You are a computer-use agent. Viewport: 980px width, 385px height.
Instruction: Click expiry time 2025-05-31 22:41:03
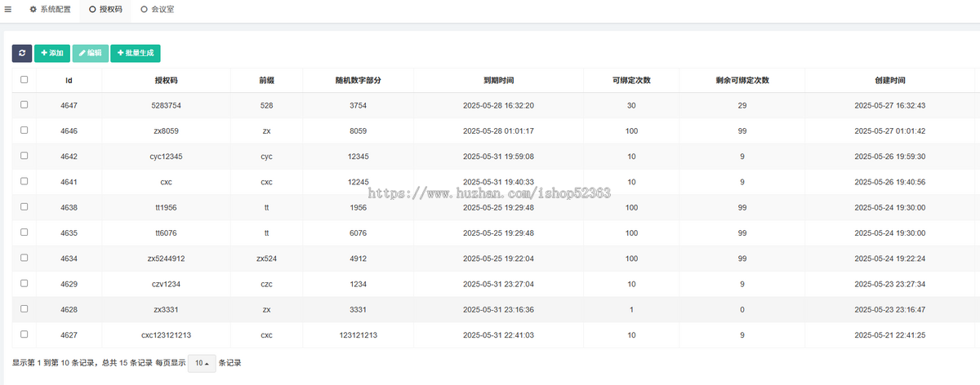[x=498, y=334]
